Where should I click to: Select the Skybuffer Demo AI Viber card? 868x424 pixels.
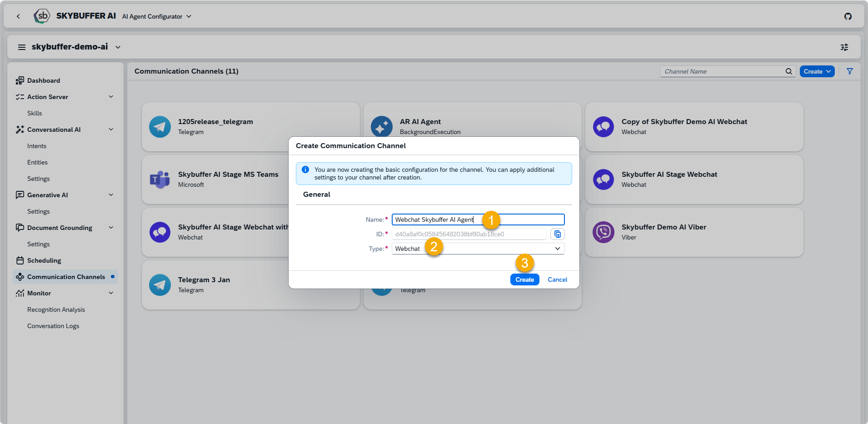[694, 232]
